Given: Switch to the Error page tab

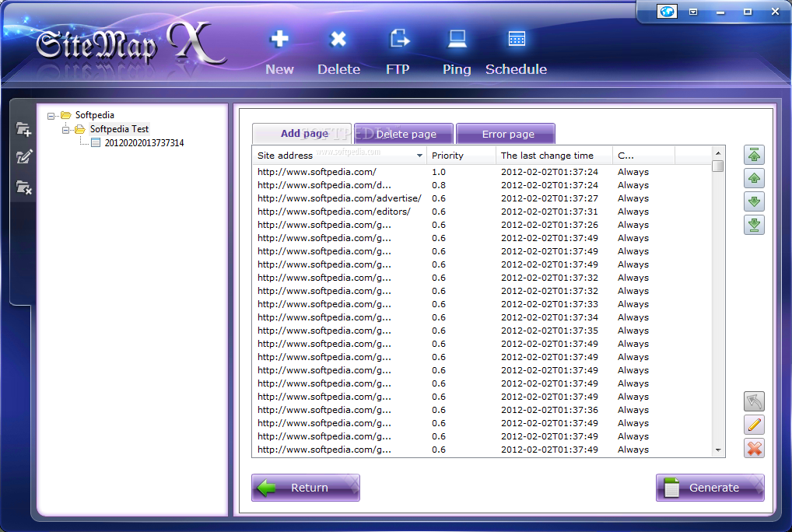Looking at the screenshot, I should tap(506, 134).
